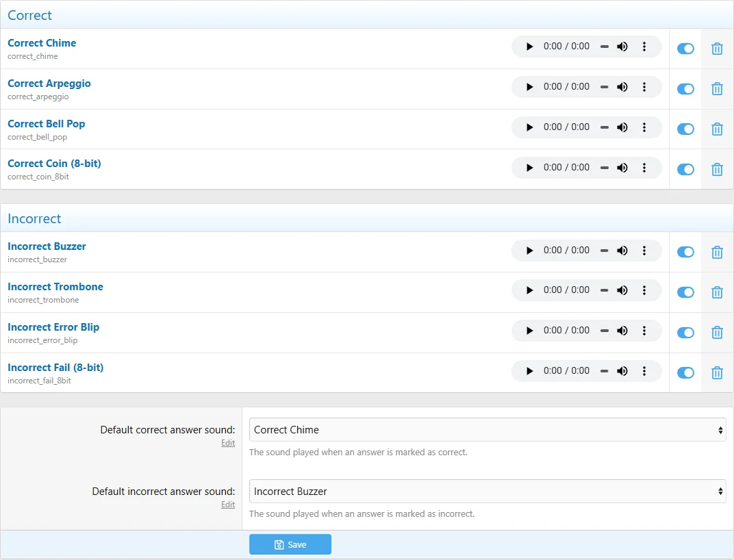Image resolution: width=734 pixels, height=560 pixels.
Task: Open the Default correct answer sound dropdown
Action: [x=488, y=430]
